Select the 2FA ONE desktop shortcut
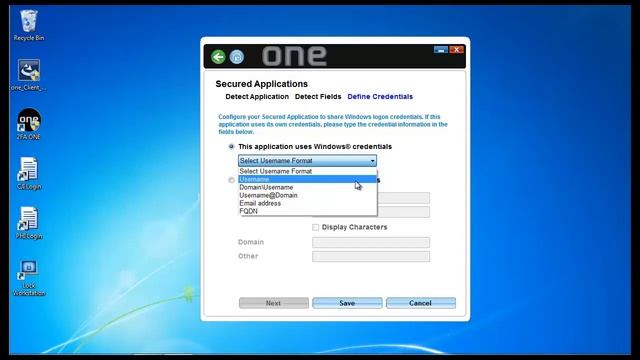 [x=29, y=124]
